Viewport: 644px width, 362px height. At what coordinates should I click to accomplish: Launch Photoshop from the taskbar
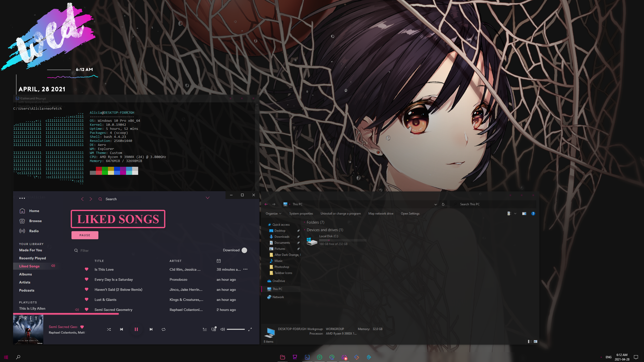tap(369, 357)
